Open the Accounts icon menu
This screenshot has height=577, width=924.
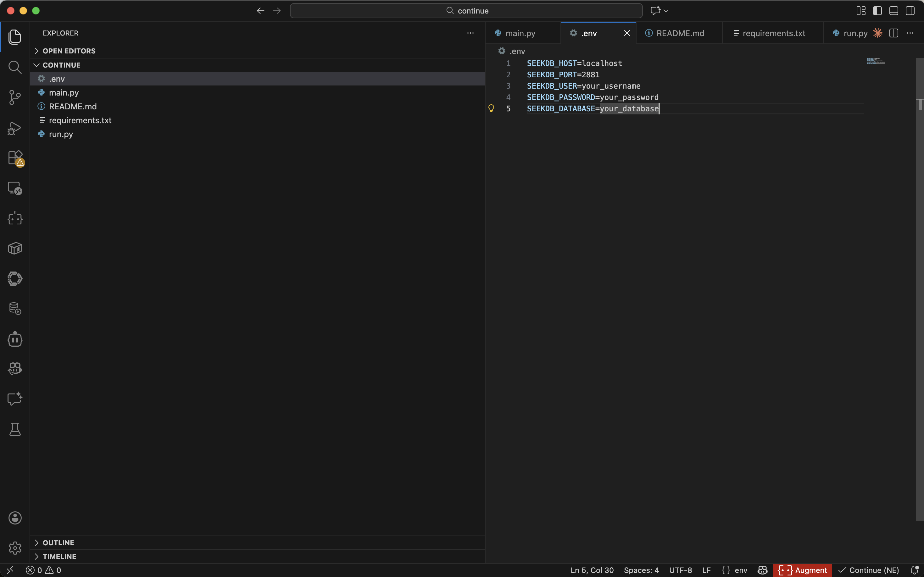pos(14,518)
